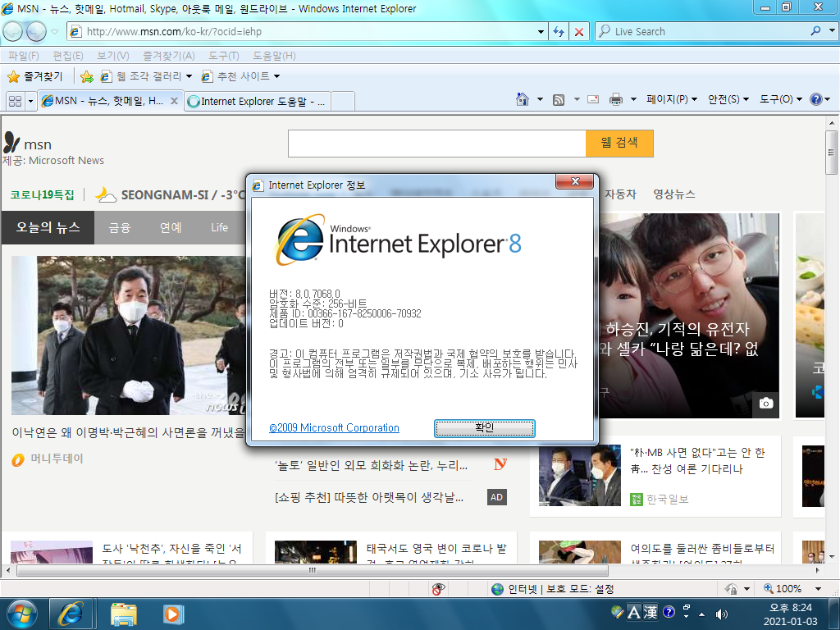Open the 즐겨찾기(A) menu
The width and height of the screenshot is (840, 630).
(x=169, y=56)
